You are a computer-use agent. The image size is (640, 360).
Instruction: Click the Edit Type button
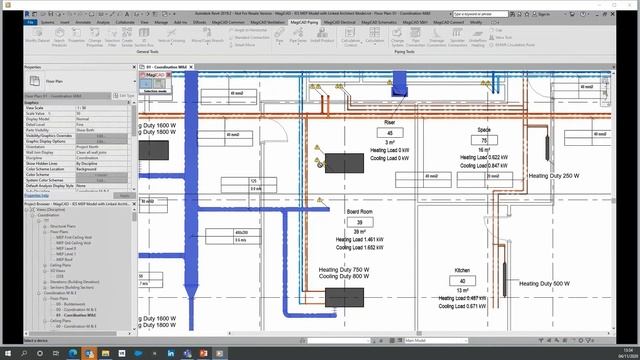(124, 96)
